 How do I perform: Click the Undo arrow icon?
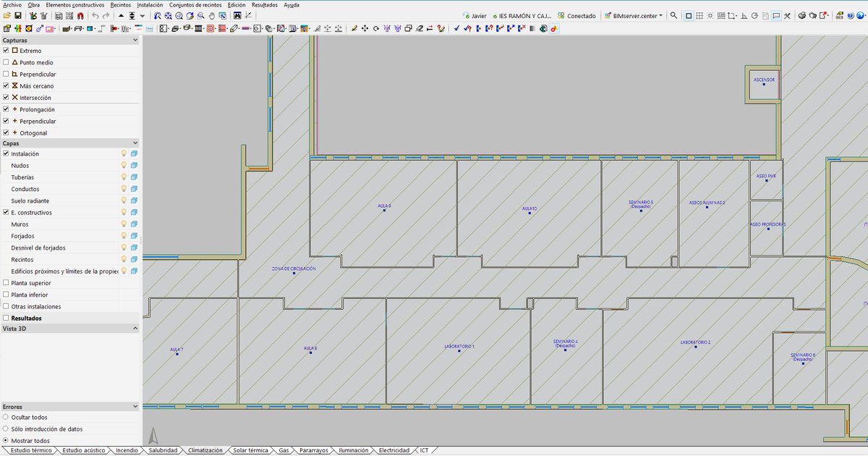pos(95,16)
